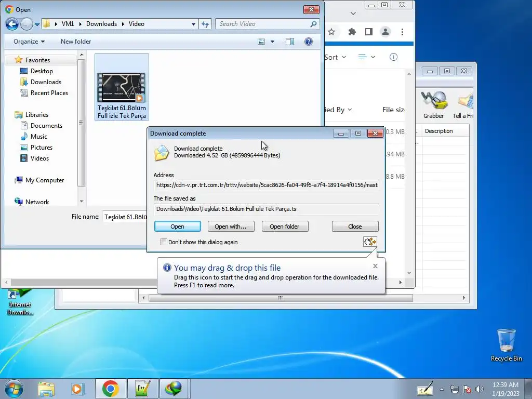Show hidden system tray icons arrow

coord(442,389)
